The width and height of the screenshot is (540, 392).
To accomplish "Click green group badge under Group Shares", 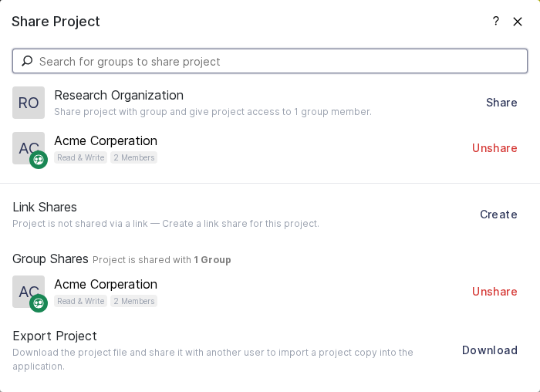I will pos(39,303).
